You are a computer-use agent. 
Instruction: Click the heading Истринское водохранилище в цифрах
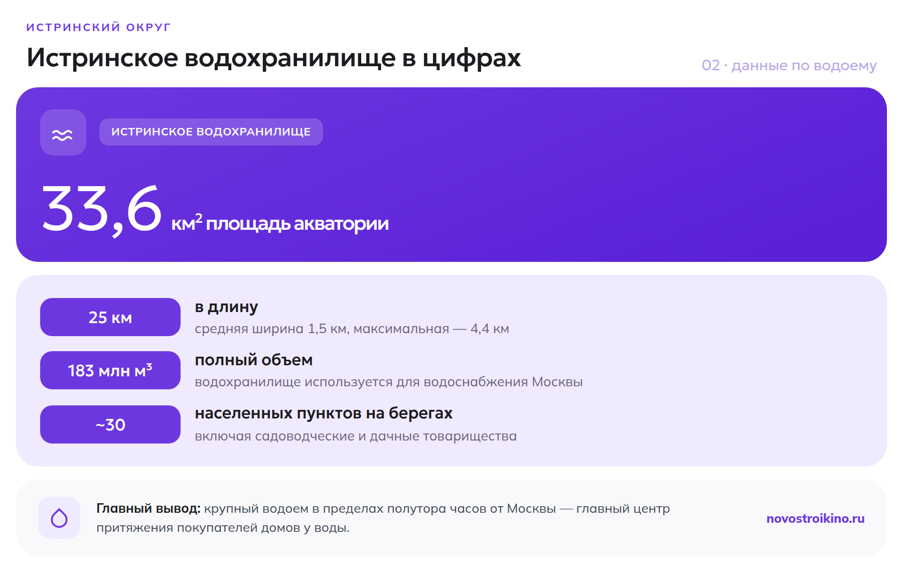pos(274,58)
